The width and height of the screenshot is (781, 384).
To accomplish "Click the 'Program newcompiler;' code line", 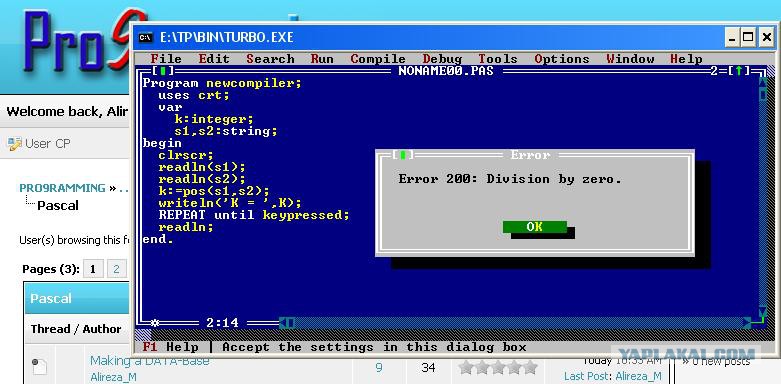I will point(222,83).
